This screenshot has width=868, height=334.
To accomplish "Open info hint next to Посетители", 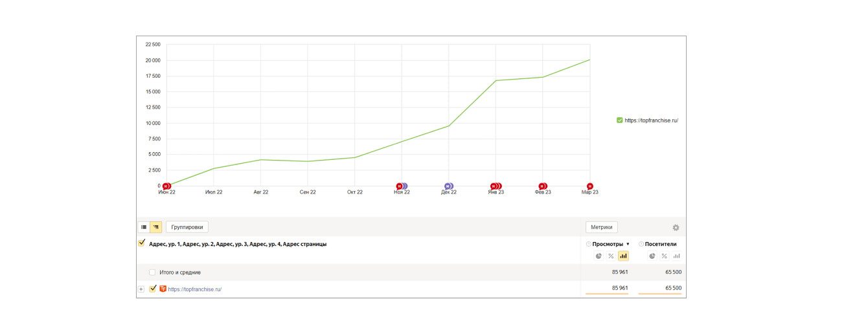I will 641,244.
